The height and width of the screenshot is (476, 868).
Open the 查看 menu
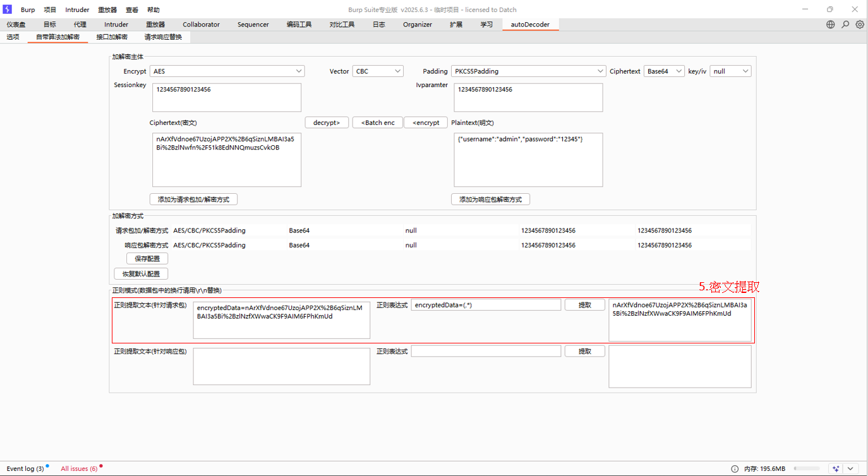(132, 10)
